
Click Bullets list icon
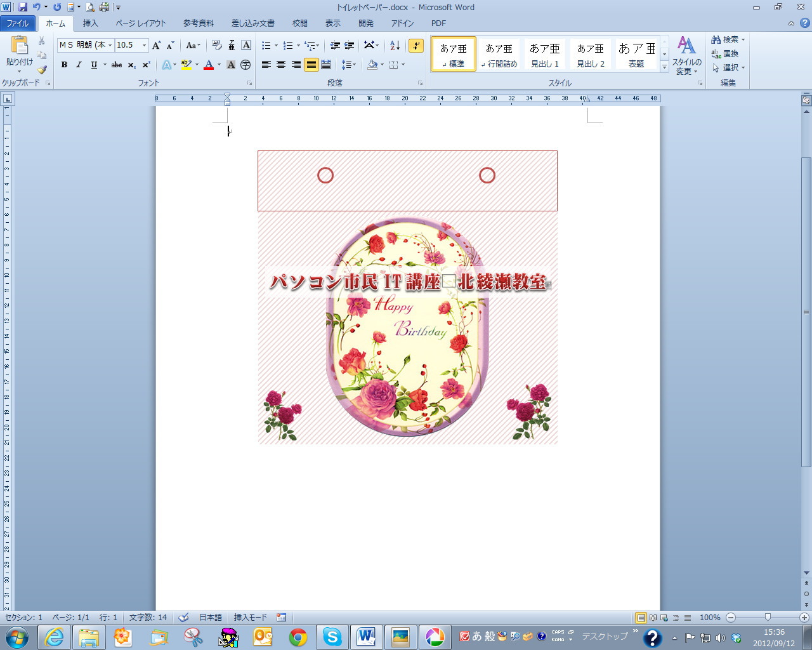point(266,45)
